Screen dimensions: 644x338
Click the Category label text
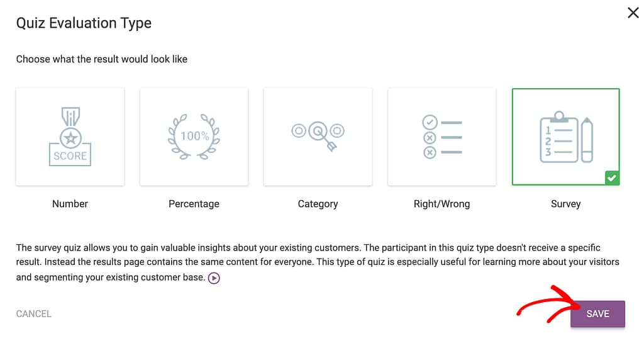click(318, 204)
